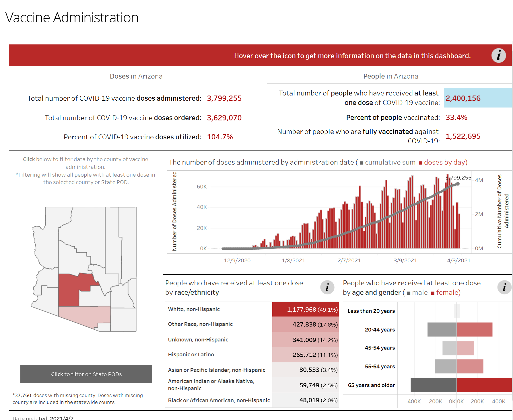Click the male 20-44 years bar
Image resolution: width=513 pixels, height=420 pixels.
(x=442, y=329)
